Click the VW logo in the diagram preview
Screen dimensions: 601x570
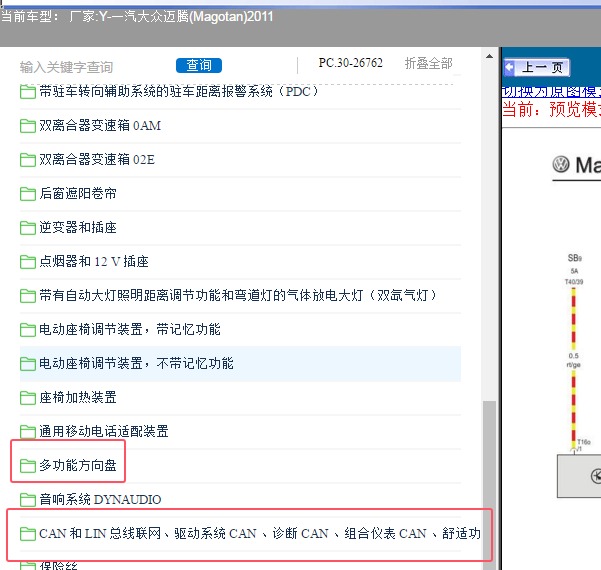561,165
